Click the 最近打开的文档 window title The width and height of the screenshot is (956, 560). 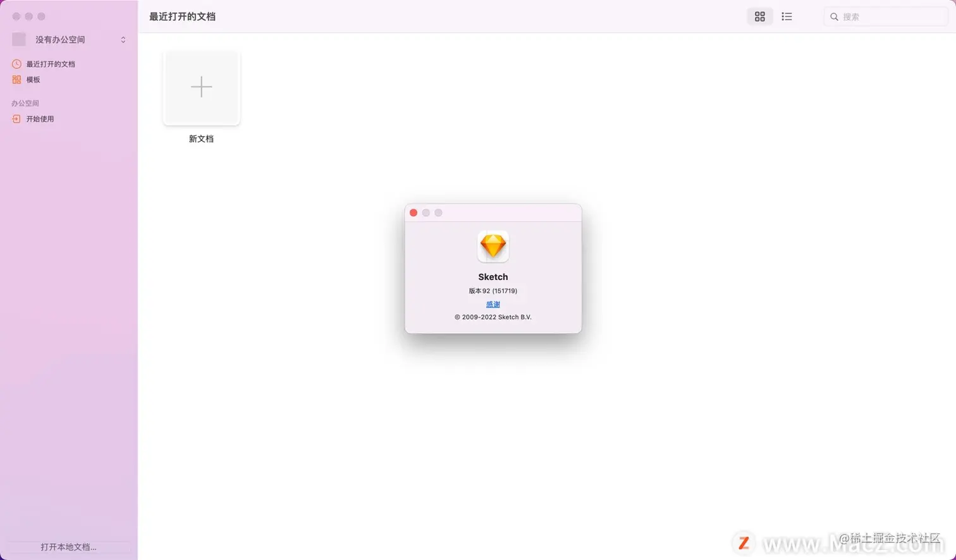[182, 16]
